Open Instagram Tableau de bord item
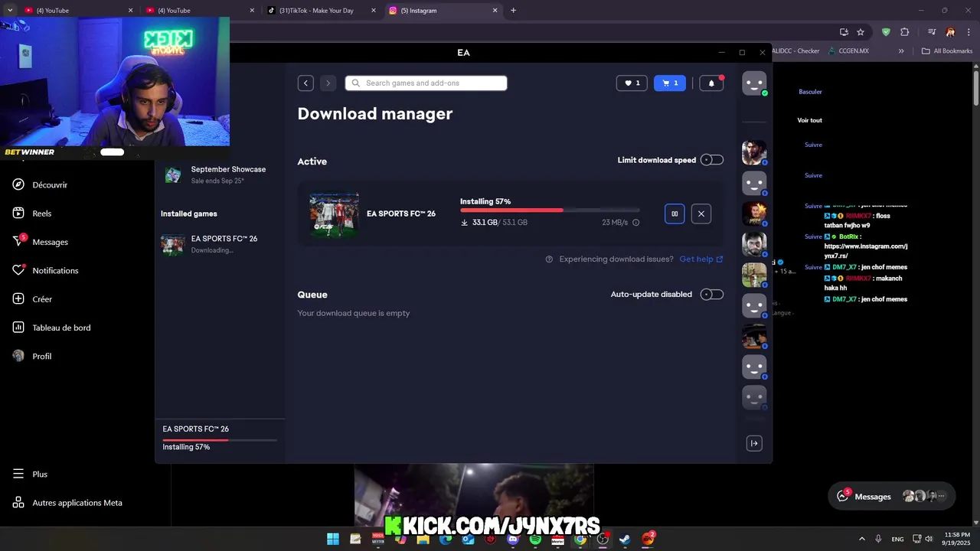980x551 pixels. coord(52,328)
